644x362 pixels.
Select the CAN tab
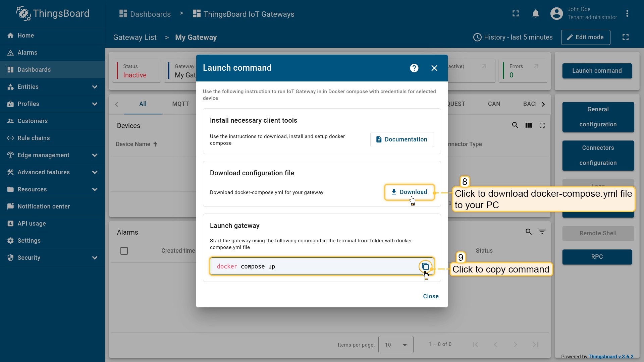tap(494, 104)
